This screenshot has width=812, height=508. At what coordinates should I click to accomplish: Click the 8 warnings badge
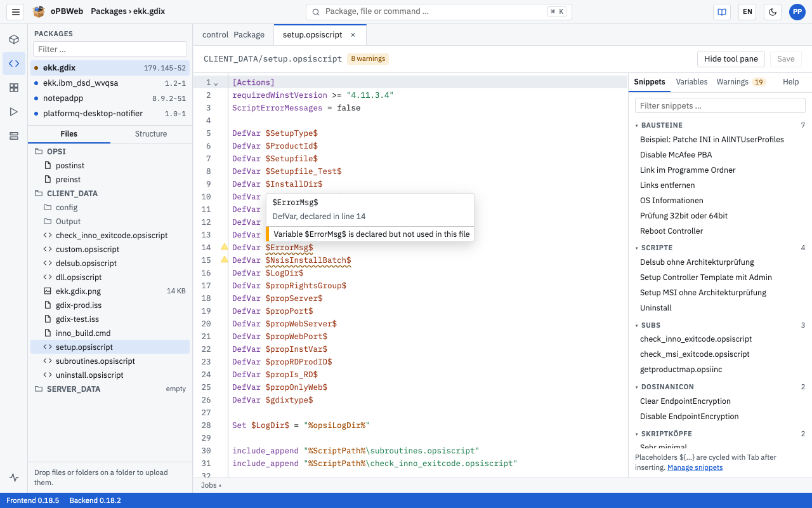click(x=368, y=59)
